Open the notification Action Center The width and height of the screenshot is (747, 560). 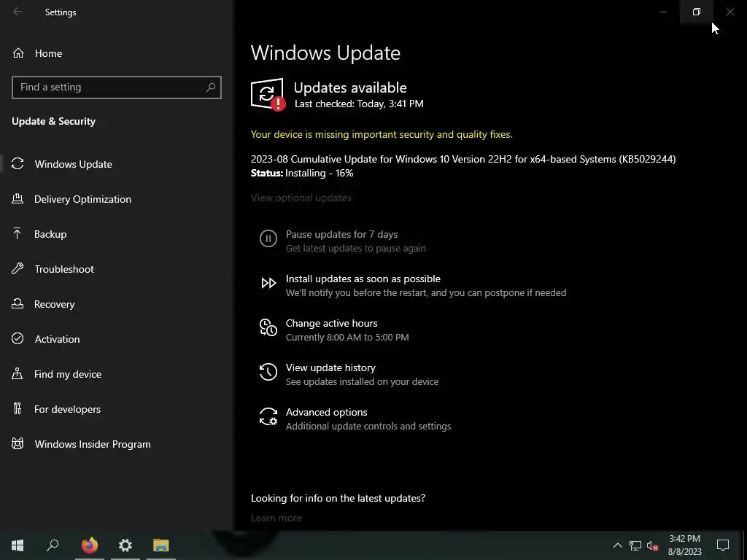click(x=723, y=545)
